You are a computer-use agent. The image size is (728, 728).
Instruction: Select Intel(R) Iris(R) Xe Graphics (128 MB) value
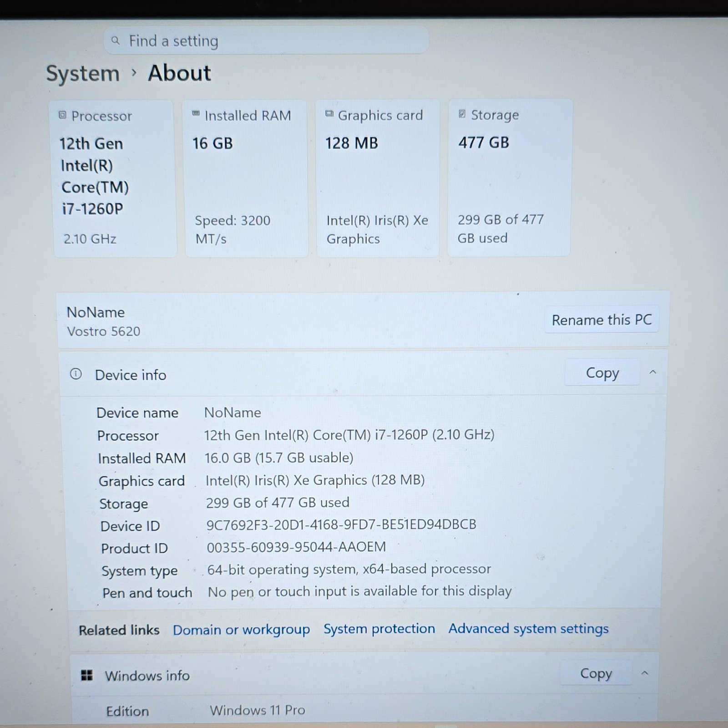(x=315, y=480)
